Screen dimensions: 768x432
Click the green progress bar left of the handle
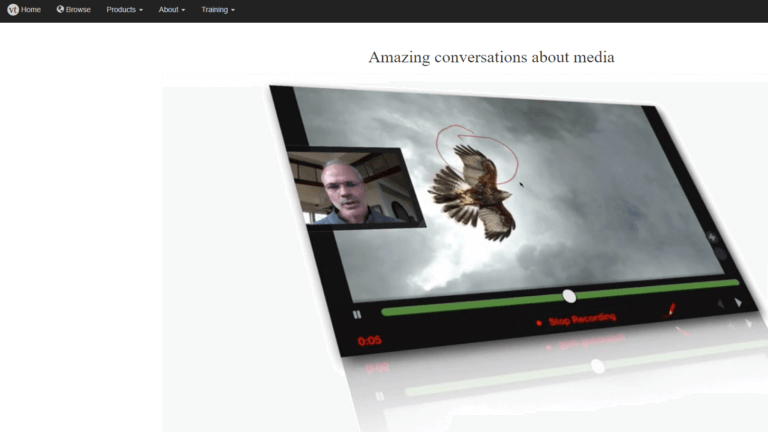tap(470, 304)
